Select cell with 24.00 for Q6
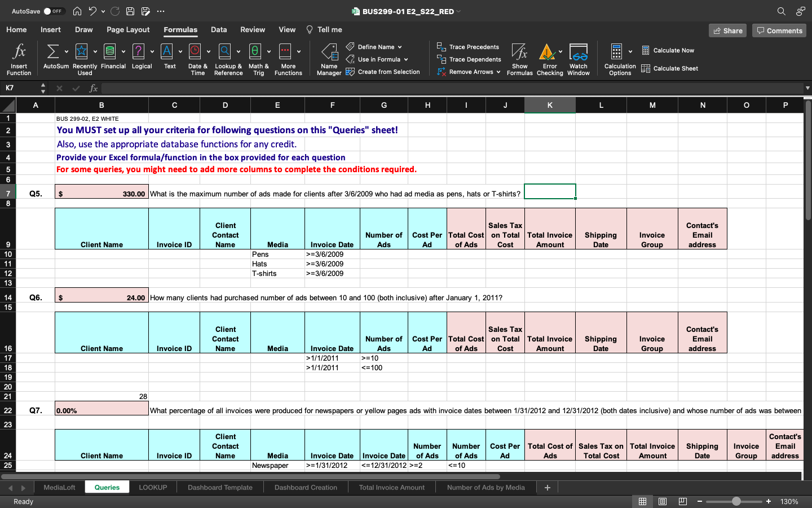This screenshot has width=812, height=508. (x=101, y=295)
